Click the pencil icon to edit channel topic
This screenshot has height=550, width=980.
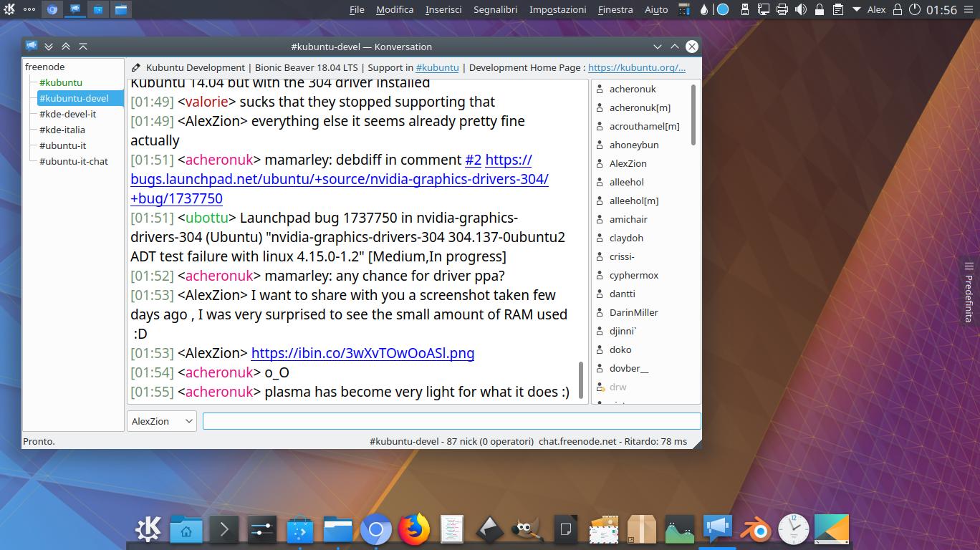coord(136,67)
